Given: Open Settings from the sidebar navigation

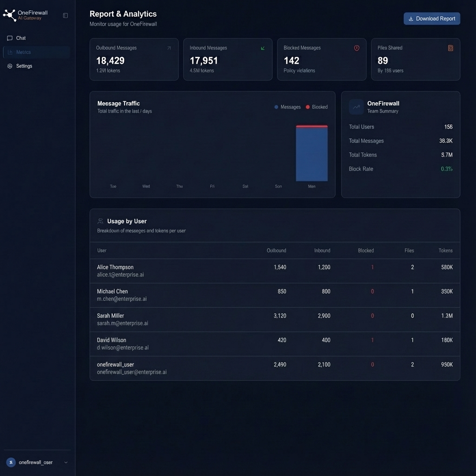Looking at the screenshot, I should 23,66.
